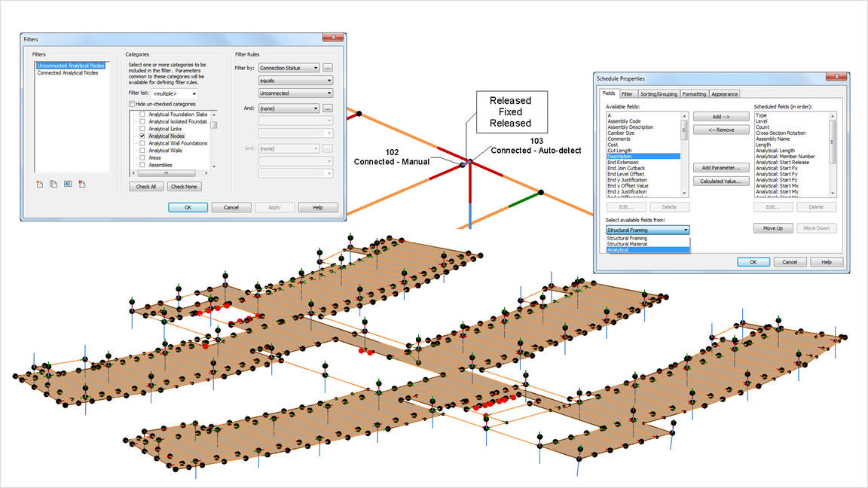The image size is (868, 488).
Task: Check Analytical Foundation Slabs category
Action: [x=142, y=114]
